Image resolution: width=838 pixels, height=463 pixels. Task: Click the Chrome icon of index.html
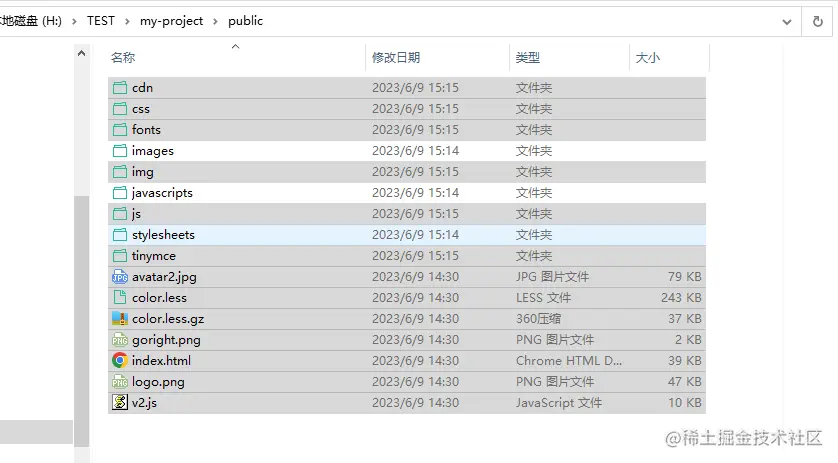[x=120, y=361]
